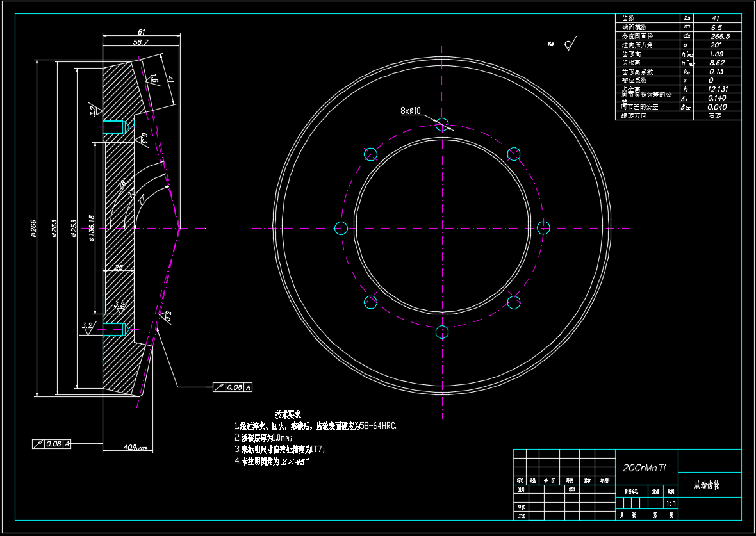Click the 1:1 scale cell in title block
This screenshot has width=756, height=536.
tap(671, 504)
